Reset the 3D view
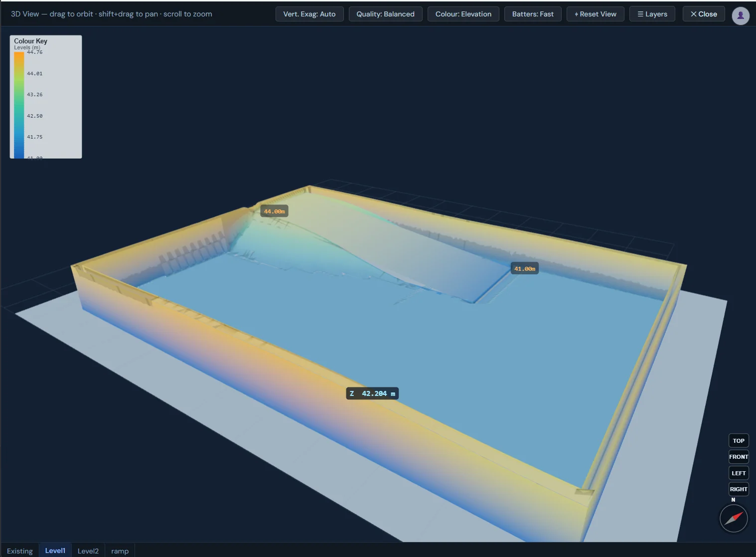 596,14
